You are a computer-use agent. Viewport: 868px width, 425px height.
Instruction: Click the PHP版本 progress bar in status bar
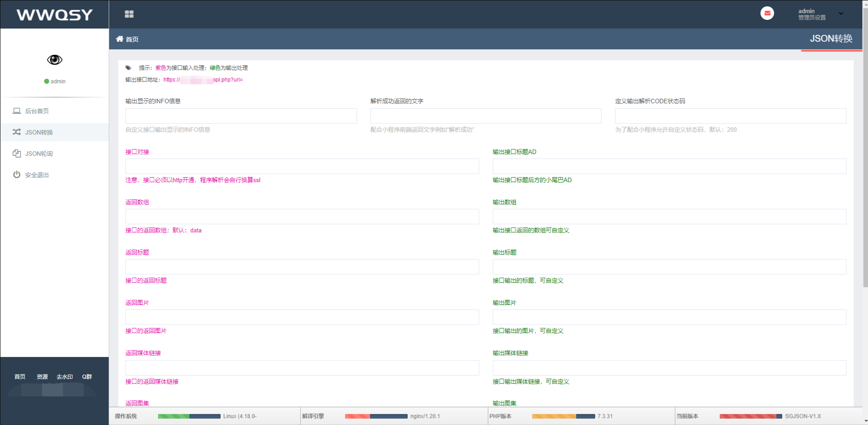(x=563, y=415)
